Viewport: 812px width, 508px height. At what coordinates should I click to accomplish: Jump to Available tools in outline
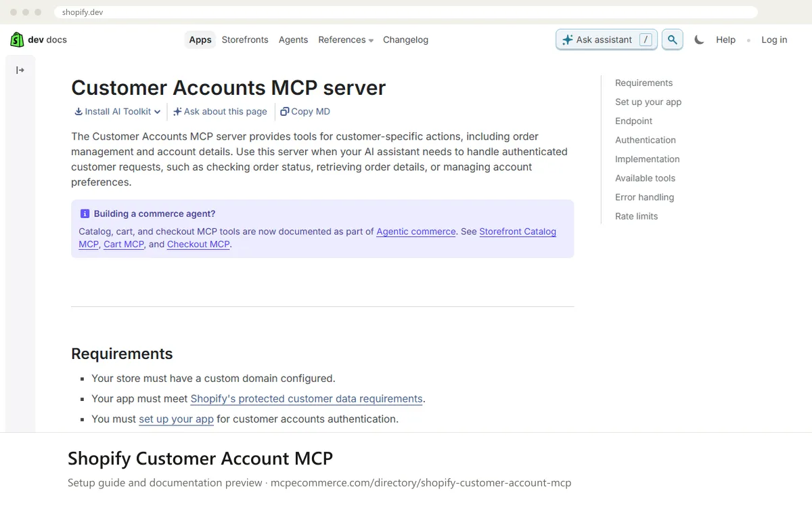(x=645, y=178)
